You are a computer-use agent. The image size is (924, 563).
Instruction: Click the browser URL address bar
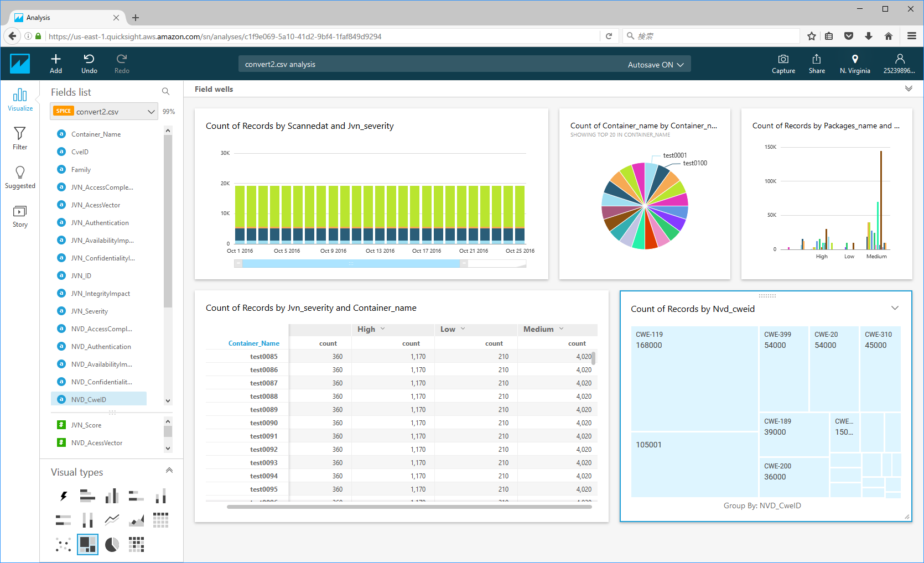tap(324, 37)
